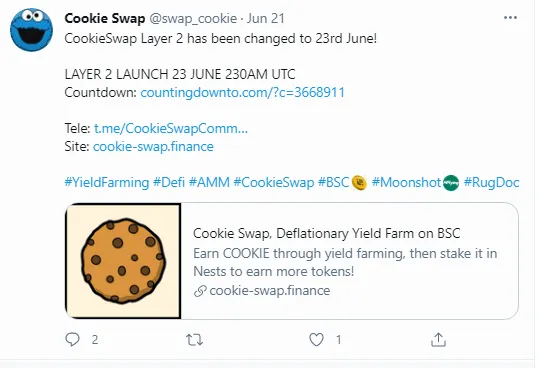Open the Cookie Swap display name
This screenshot has width=538, height=368.
click(x=105, y=19)
